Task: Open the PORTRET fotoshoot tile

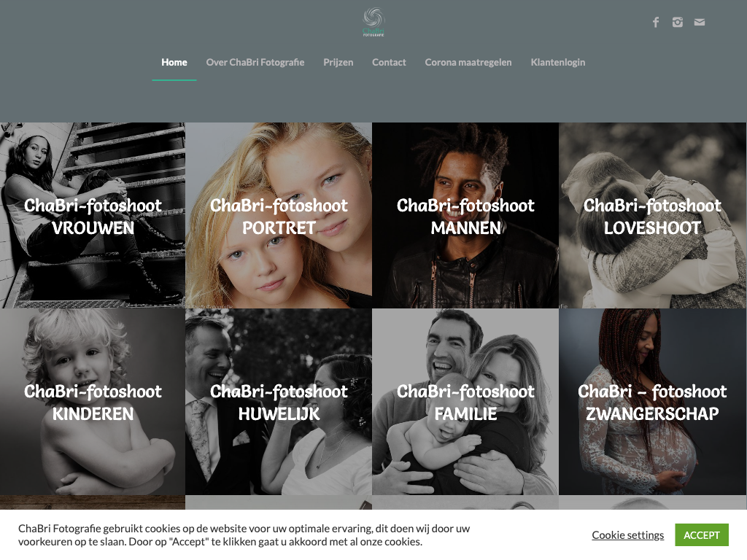Action: 279,215
